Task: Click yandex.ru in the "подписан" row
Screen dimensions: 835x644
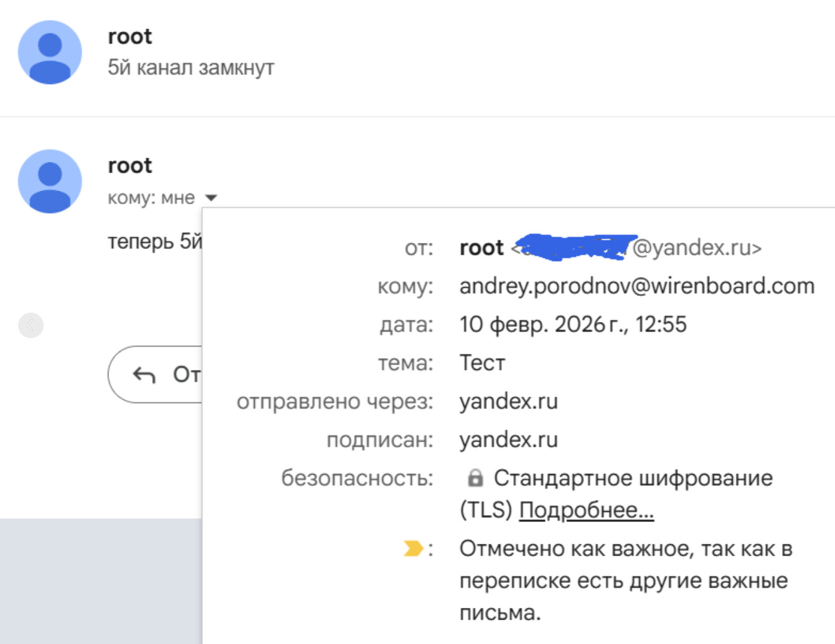Action: pos(508,440)
